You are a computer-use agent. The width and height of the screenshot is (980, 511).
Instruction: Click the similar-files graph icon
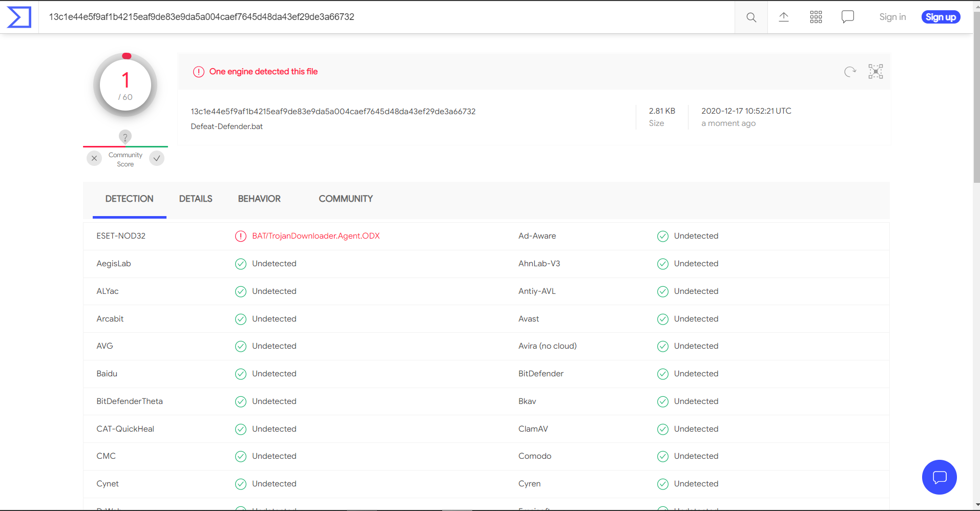click(876, 72)
